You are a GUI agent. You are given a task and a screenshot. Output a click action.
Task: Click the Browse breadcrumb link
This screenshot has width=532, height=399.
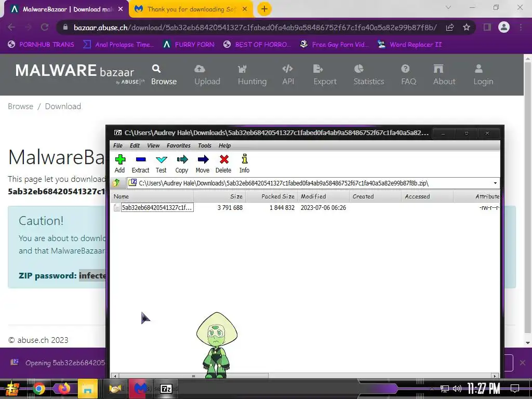point(20,106)
